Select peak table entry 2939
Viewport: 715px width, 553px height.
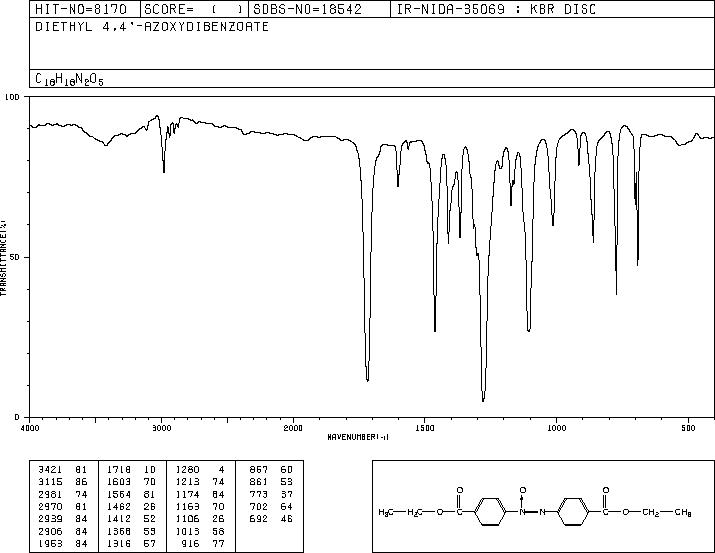click(x=50, y=519)
